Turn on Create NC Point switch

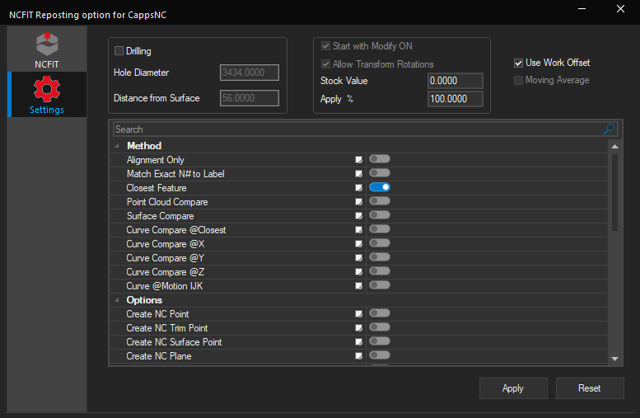pos(380,313)
